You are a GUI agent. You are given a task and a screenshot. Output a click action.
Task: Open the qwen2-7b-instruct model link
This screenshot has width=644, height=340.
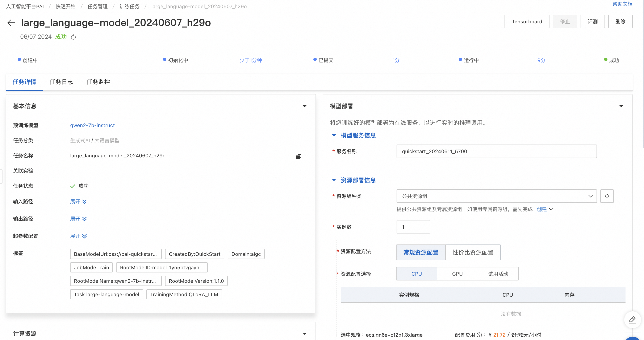coord(92,125)
